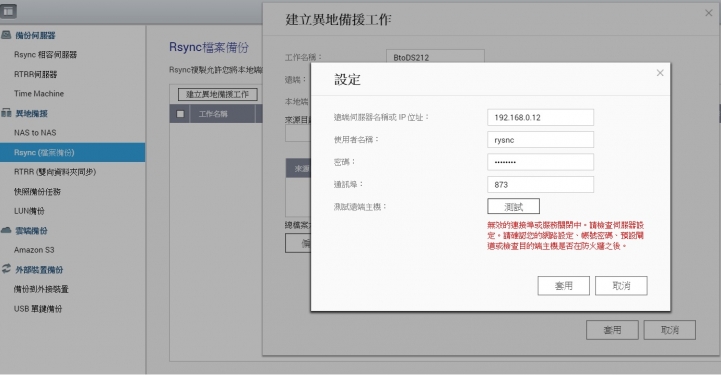Click 取消 in the 設定 dialog

point(621,285)
